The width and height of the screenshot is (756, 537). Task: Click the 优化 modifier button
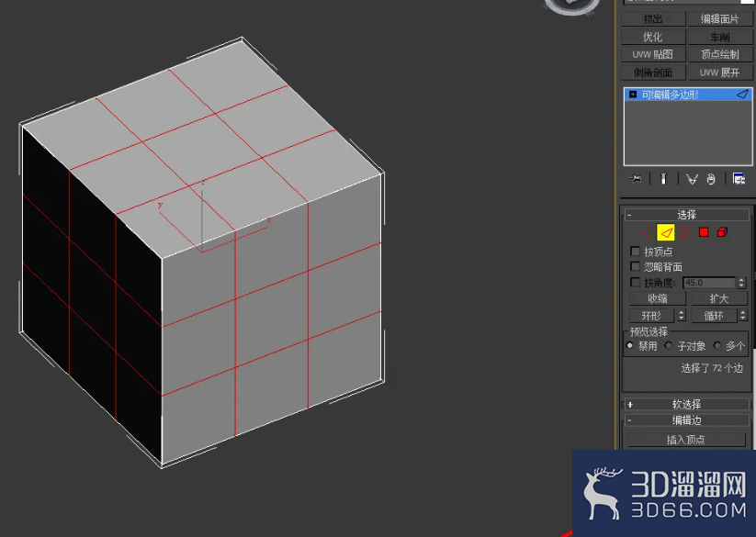pyautogui.click(x=653, y=37)
